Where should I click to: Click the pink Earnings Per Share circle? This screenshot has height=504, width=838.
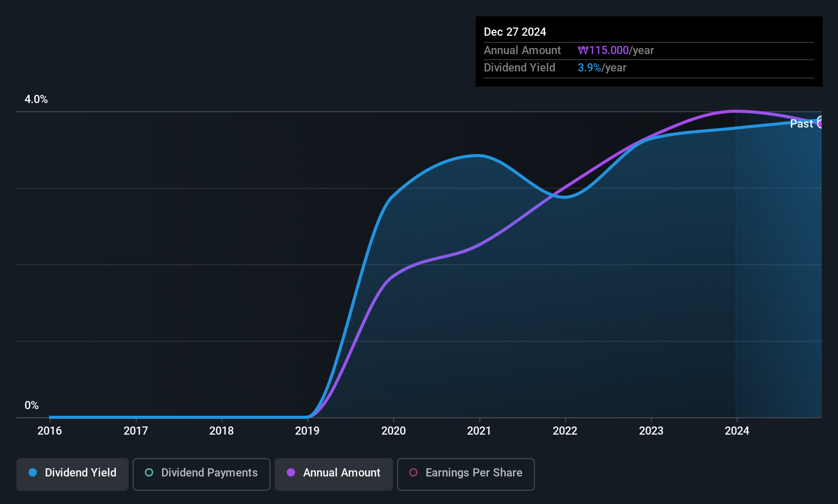tap(413, 472)
